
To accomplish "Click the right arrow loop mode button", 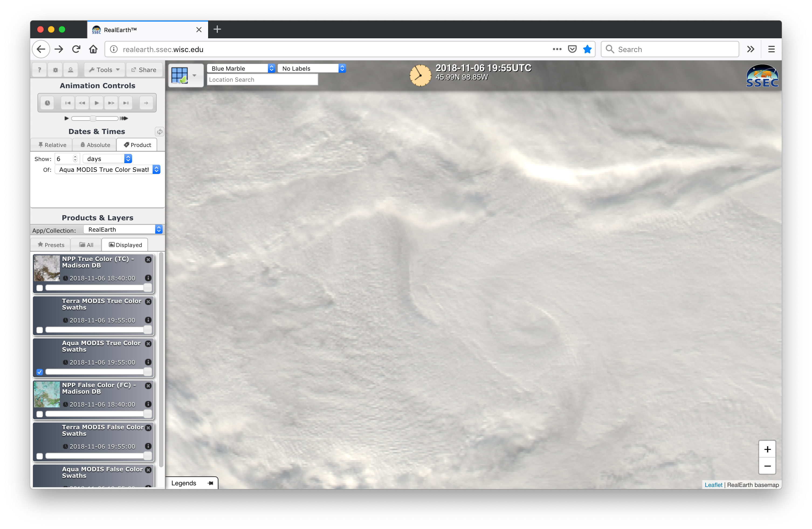I will coord(146,103).
